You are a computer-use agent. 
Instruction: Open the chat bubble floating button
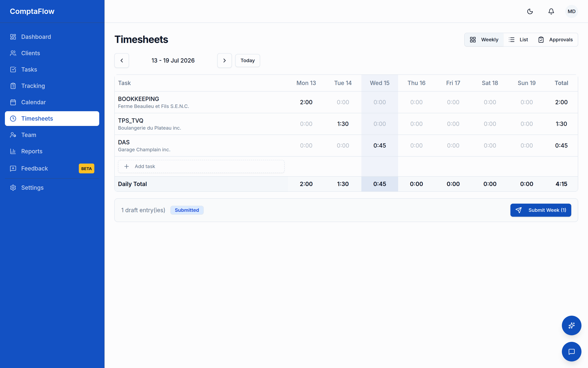(571, 352)
